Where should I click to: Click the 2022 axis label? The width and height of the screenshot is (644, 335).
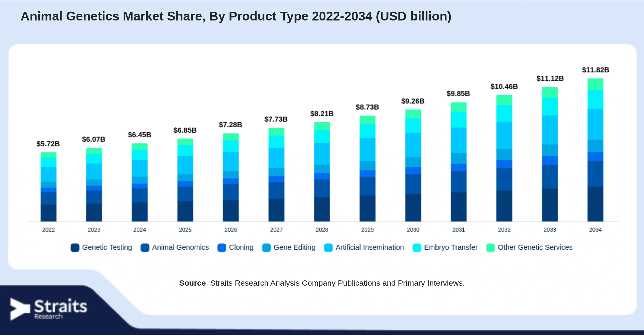(49, 230)
